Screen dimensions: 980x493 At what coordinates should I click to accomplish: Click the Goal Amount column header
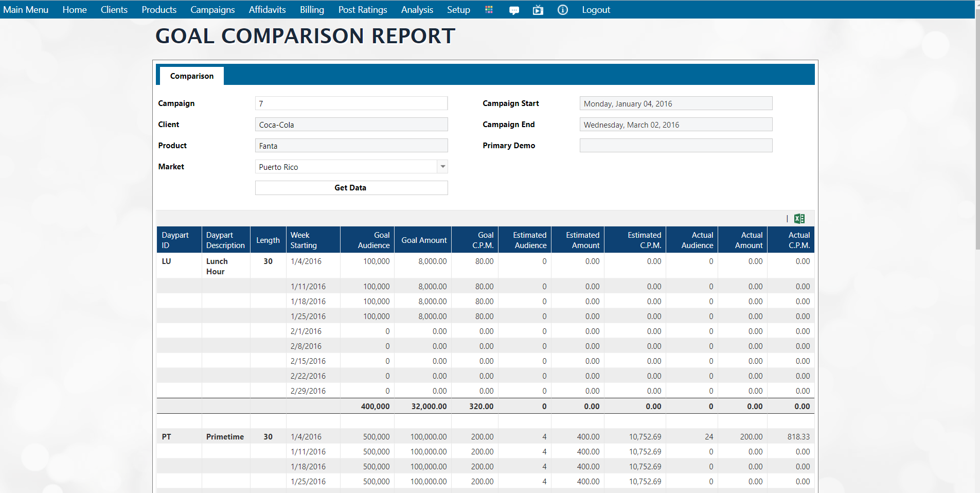423,240
